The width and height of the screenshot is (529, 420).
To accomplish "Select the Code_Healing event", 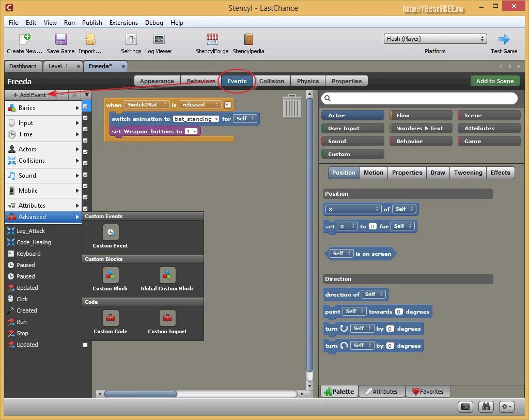I will pyautogui.click(x=34, y=242).
